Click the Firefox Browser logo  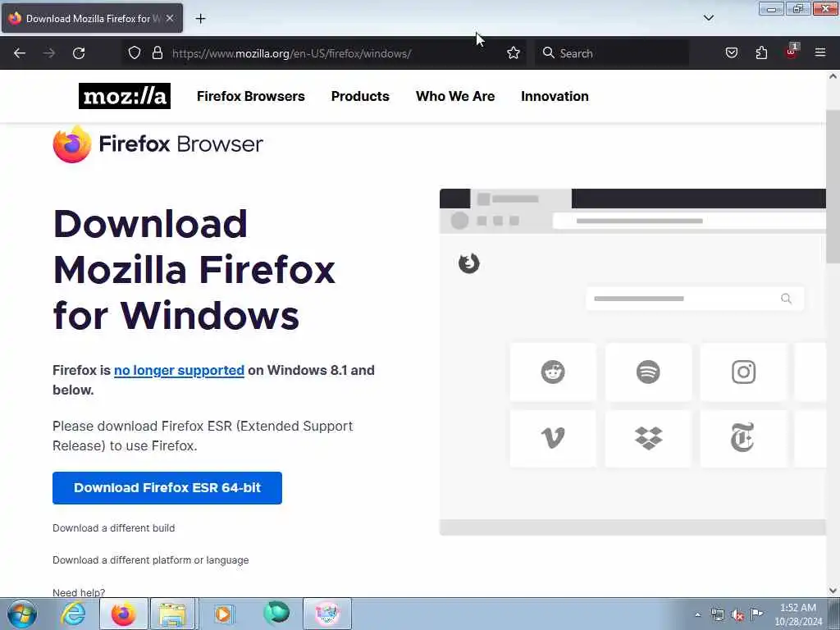(158, 144)
